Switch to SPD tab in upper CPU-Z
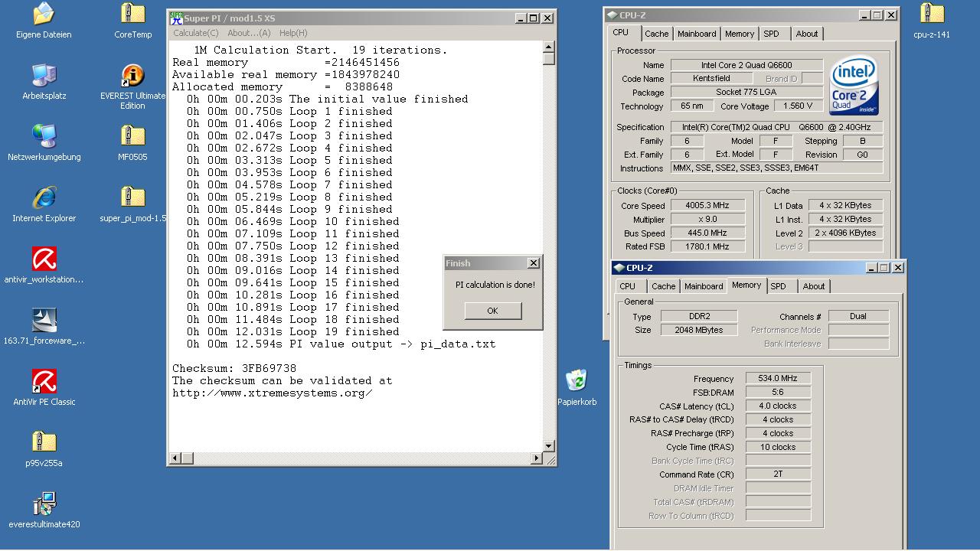 click(x=771, y=34)
